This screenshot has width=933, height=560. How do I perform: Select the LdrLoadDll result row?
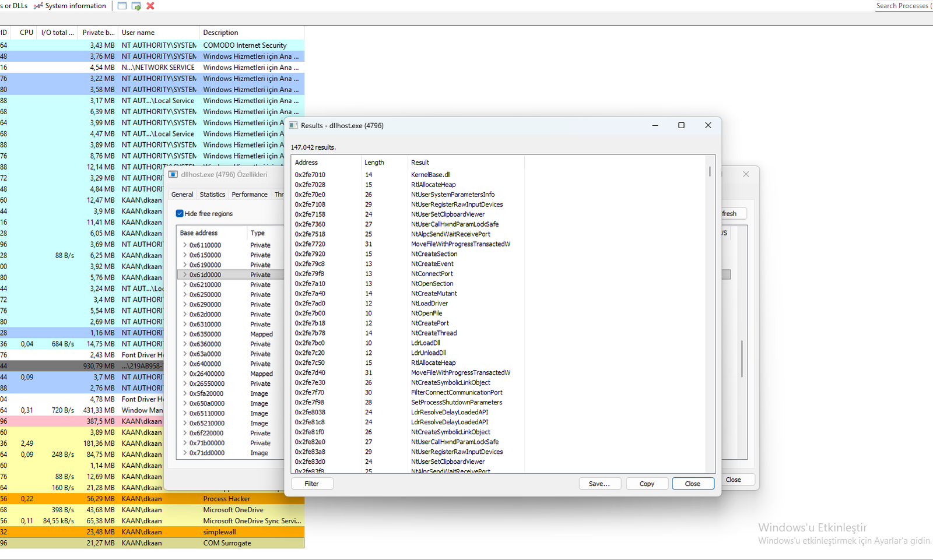pos(408,343)
